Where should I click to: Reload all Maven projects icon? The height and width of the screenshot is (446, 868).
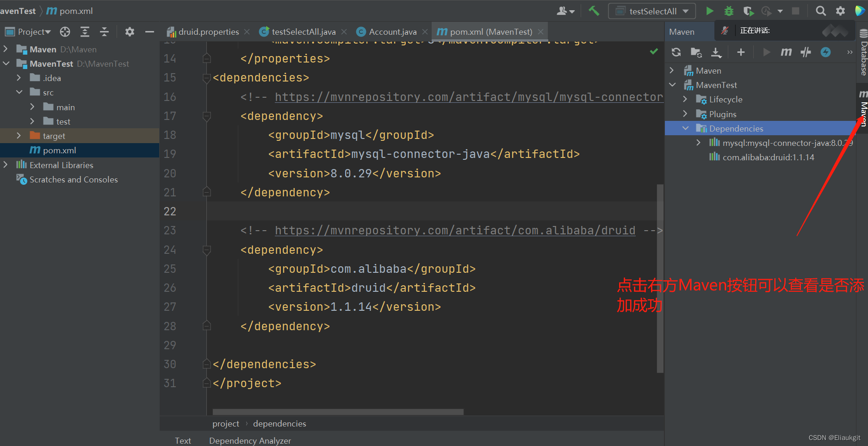[x=676, y=52]
